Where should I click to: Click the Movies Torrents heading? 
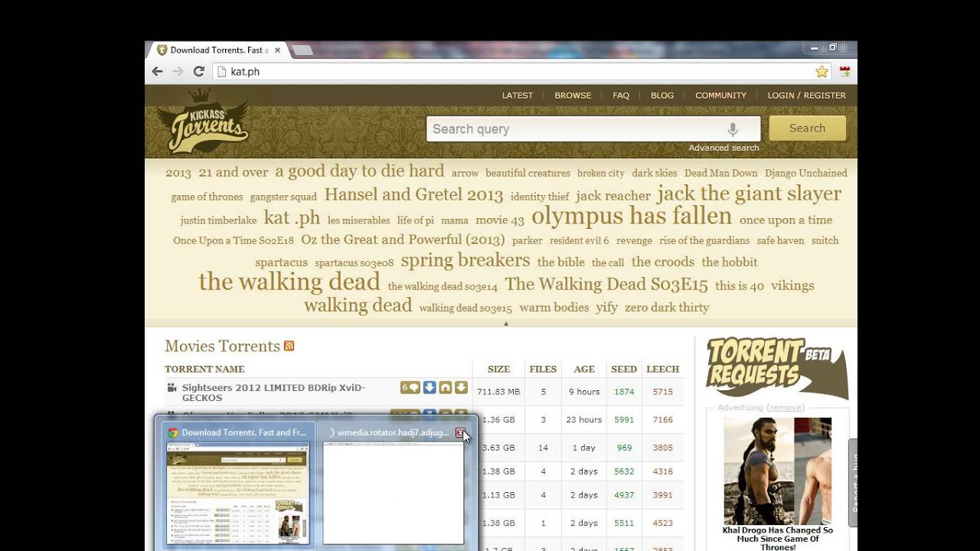[x=222, y=346]
